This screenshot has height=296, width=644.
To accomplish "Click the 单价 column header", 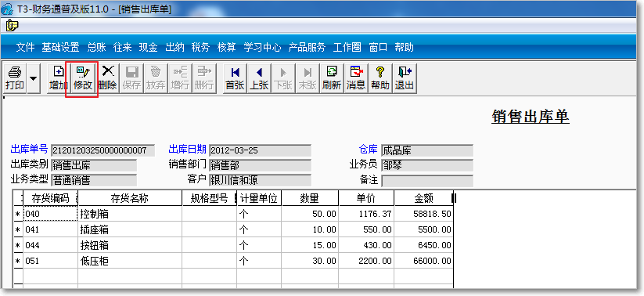I will coord(366,199).
